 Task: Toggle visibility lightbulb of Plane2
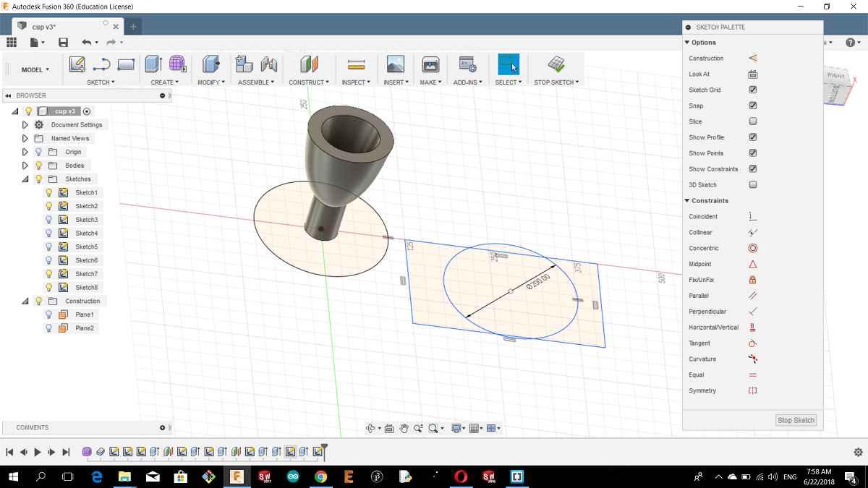click(49, 328)
